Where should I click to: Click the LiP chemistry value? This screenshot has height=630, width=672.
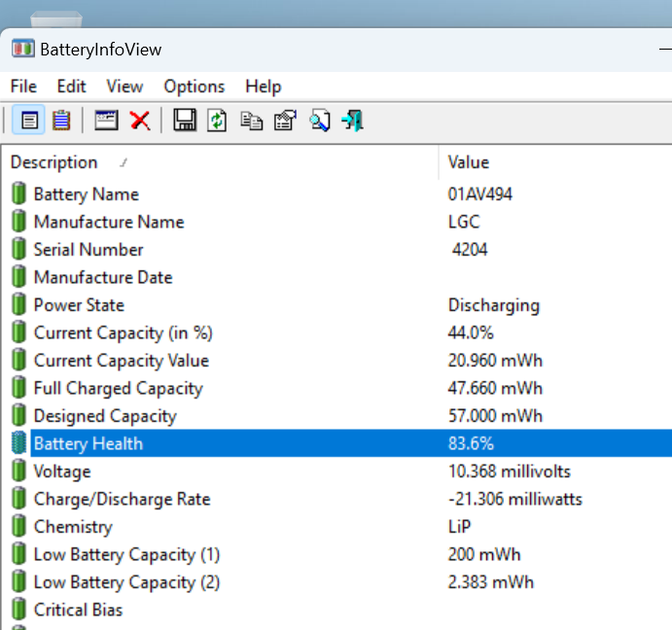point(459,526)
